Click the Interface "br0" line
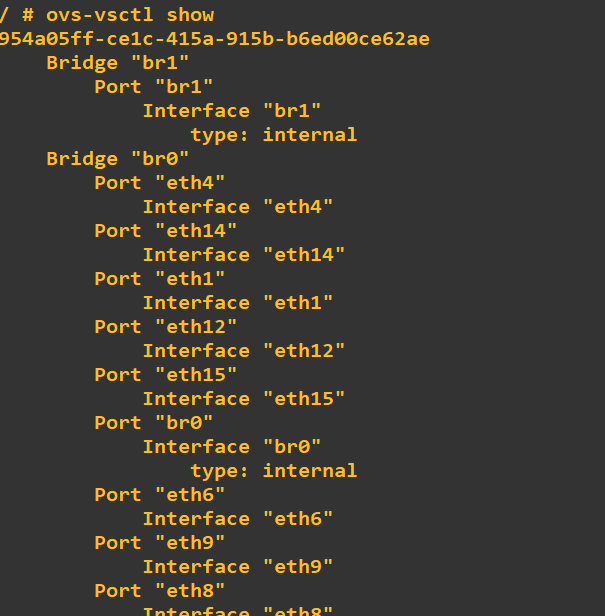The image size is (605, 616). pos(232,447)
